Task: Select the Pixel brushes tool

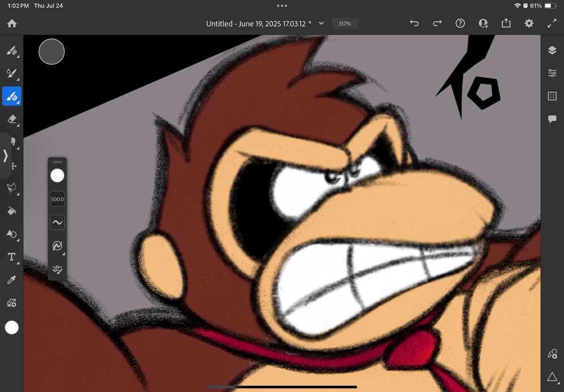Action: click(x=12, y=50)
